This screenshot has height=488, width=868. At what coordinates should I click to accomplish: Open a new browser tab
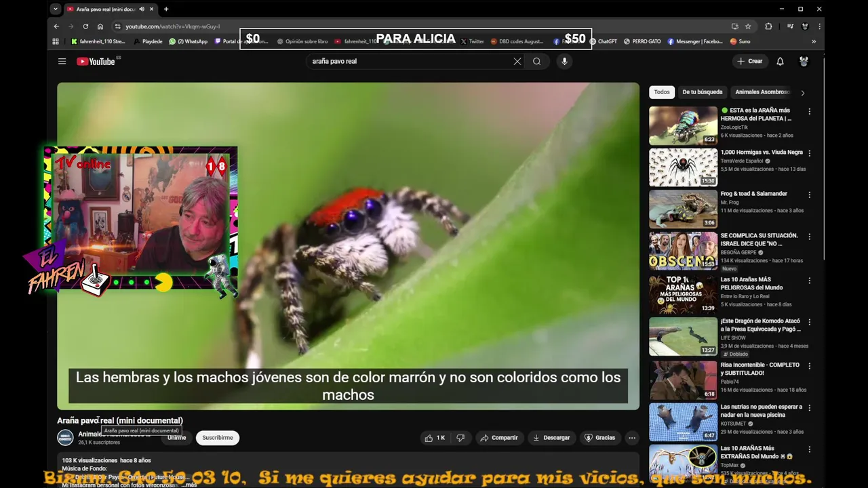166,9
